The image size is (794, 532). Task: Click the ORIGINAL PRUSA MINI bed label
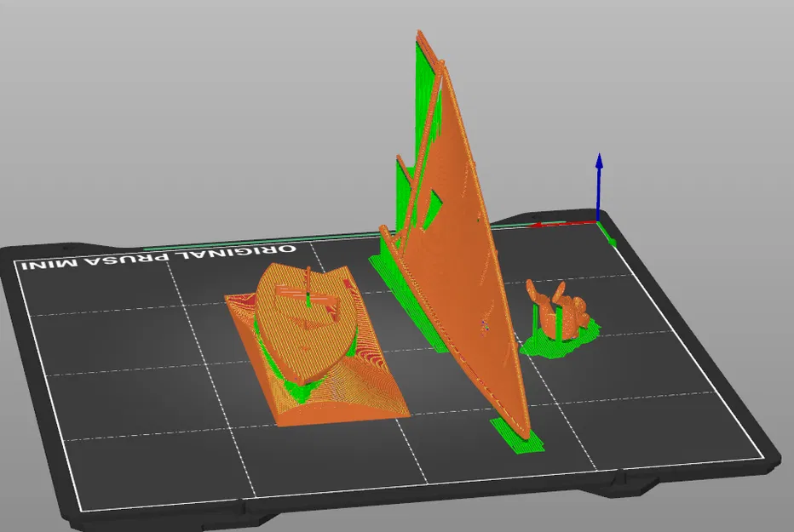(158, 257)
